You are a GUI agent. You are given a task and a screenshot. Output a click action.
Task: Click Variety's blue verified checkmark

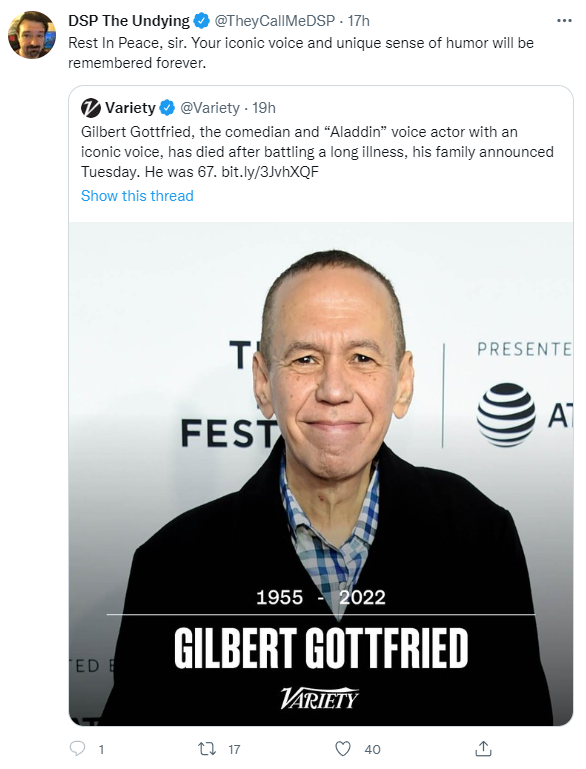click(167, 107)
